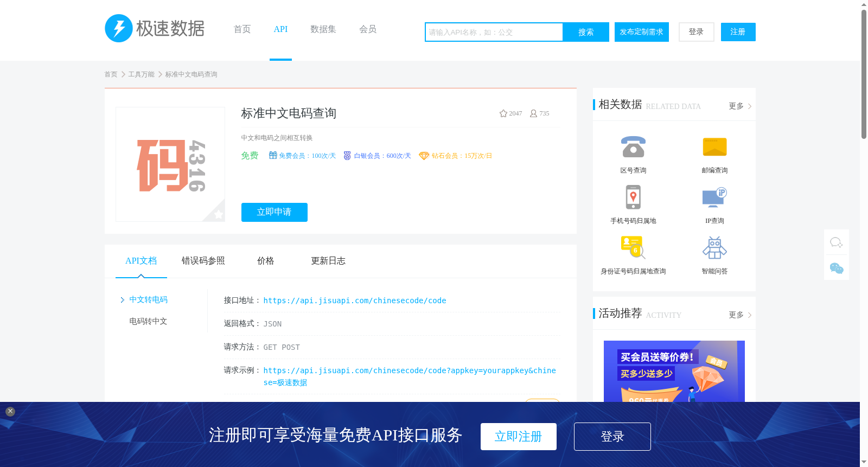
Task: Open the 智能问答 robot icon
Action: [714, 247]
